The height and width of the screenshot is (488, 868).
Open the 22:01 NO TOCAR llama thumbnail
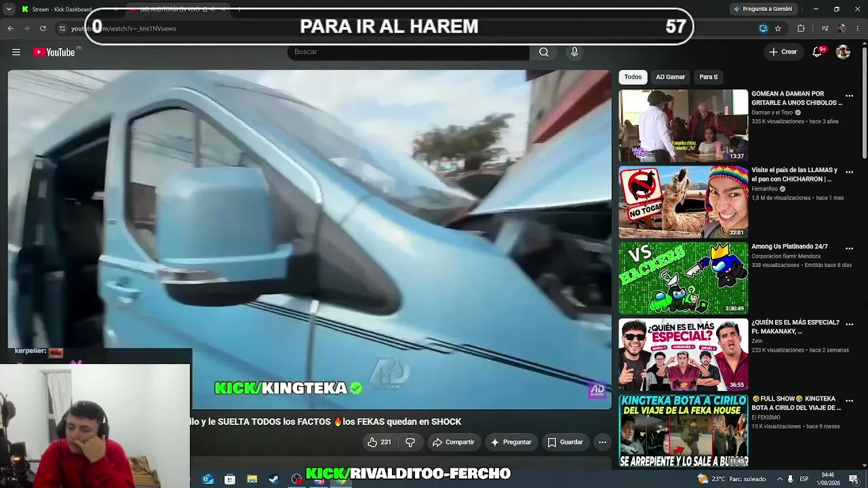pos(683,202)
